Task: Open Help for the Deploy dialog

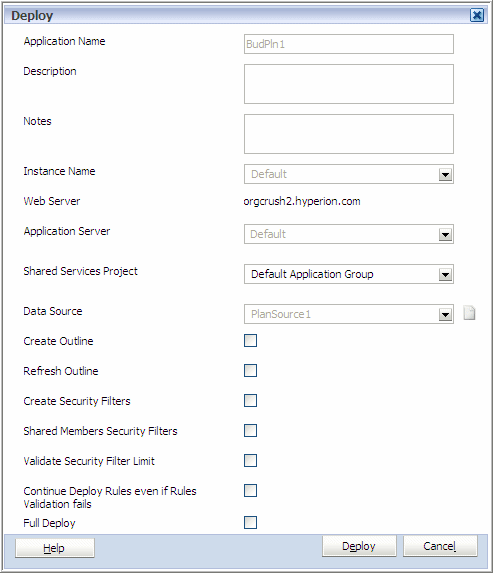Action: pos(54,548)
